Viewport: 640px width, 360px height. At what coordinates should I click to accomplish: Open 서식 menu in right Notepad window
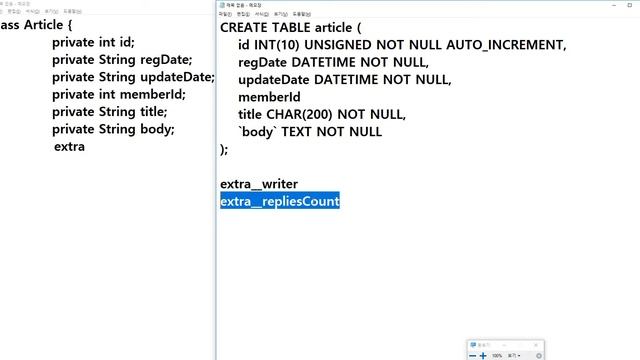point(262,14)
